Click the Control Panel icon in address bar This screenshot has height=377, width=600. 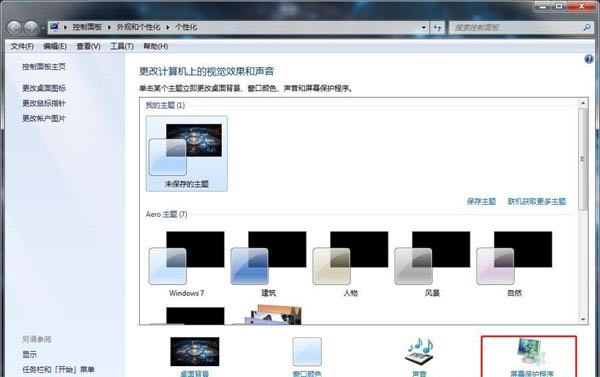pos(54,27)
